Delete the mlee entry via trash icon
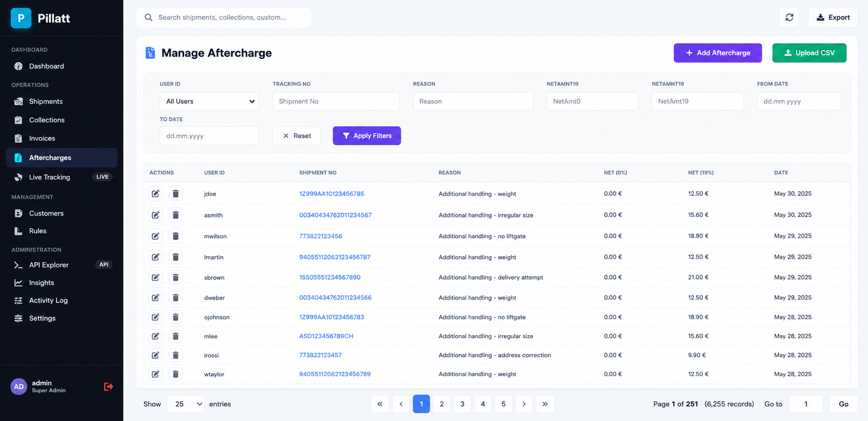The width and height of the screenshot is (868, 421). pos(175,336)
